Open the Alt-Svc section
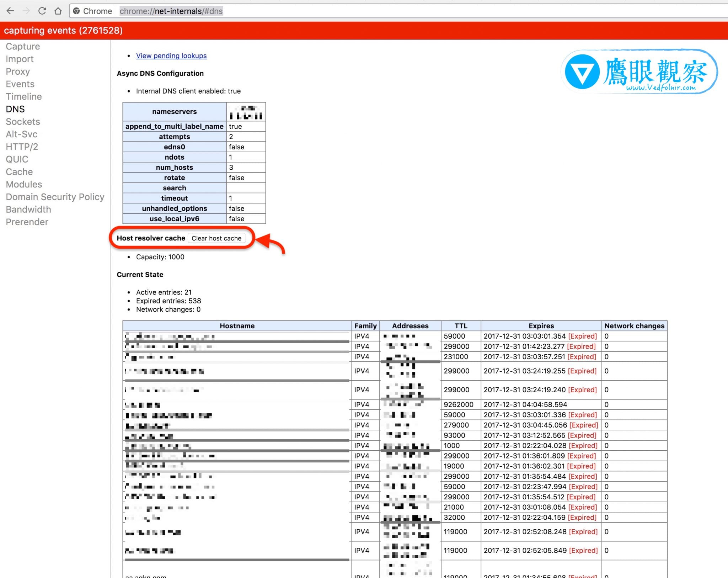 tap(21, 134)
